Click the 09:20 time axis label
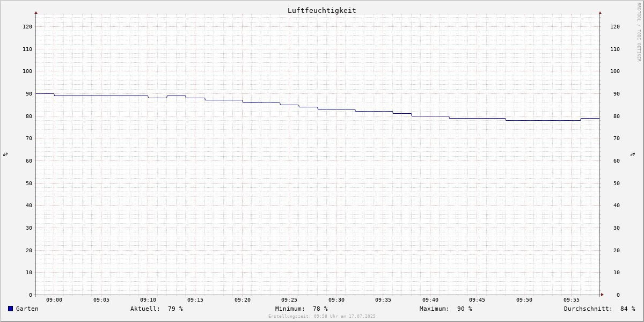This screenshot has width=644, height=322. click(243, 300)
